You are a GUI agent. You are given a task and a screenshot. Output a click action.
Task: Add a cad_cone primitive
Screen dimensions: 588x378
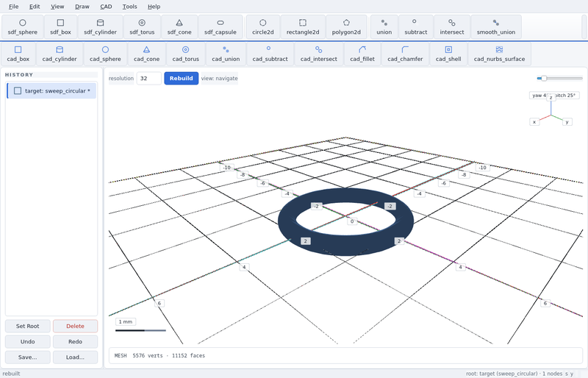[146, 54]
